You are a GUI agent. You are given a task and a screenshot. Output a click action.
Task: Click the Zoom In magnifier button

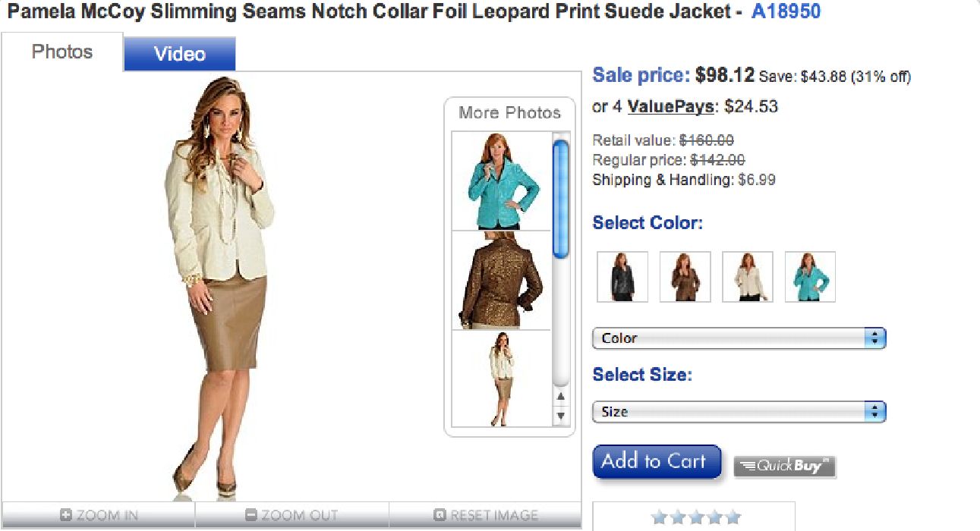pos(98,515)
